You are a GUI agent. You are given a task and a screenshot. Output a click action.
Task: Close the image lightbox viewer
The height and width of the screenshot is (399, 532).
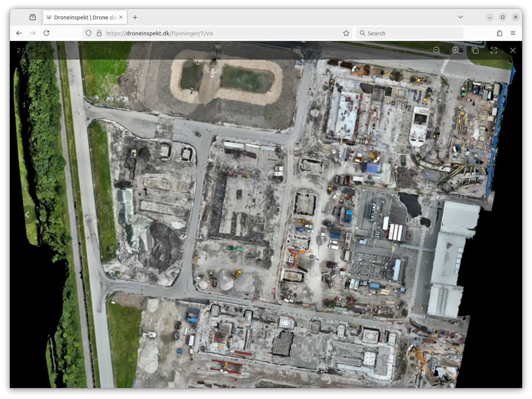[513, 50]
